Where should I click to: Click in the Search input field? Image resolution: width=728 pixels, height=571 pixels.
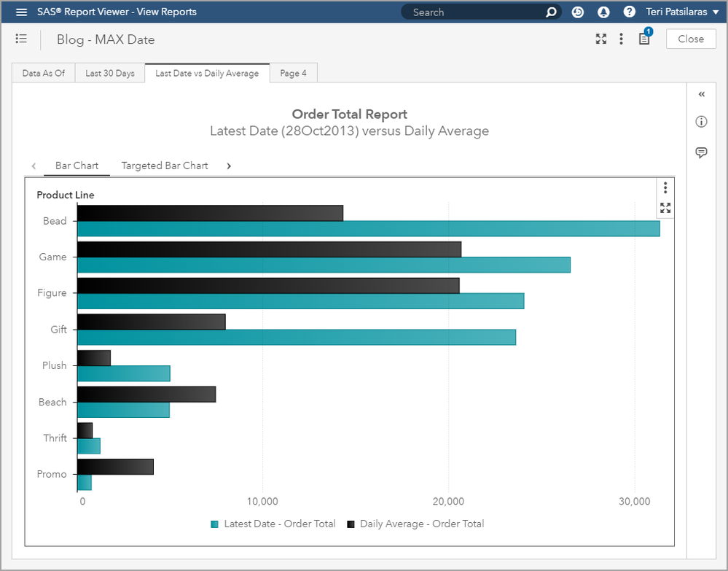[474, 12]
